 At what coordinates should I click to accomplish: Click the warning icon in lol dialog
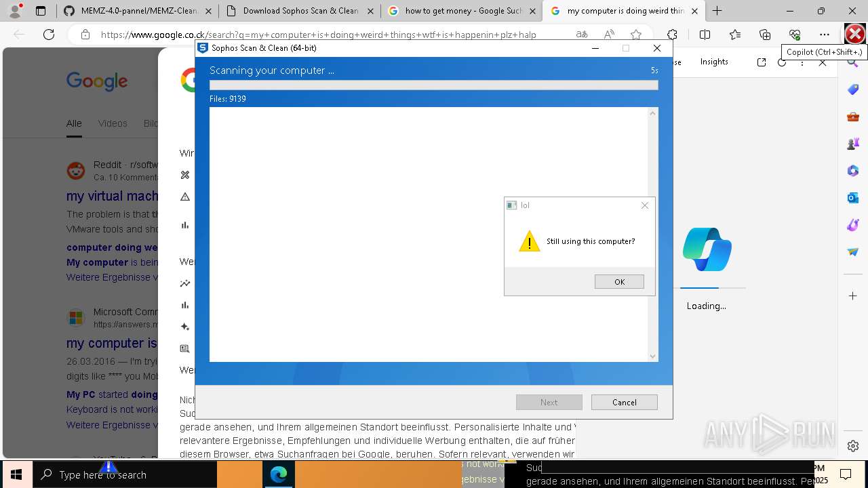pyautogui.click(x=530, y=241)
